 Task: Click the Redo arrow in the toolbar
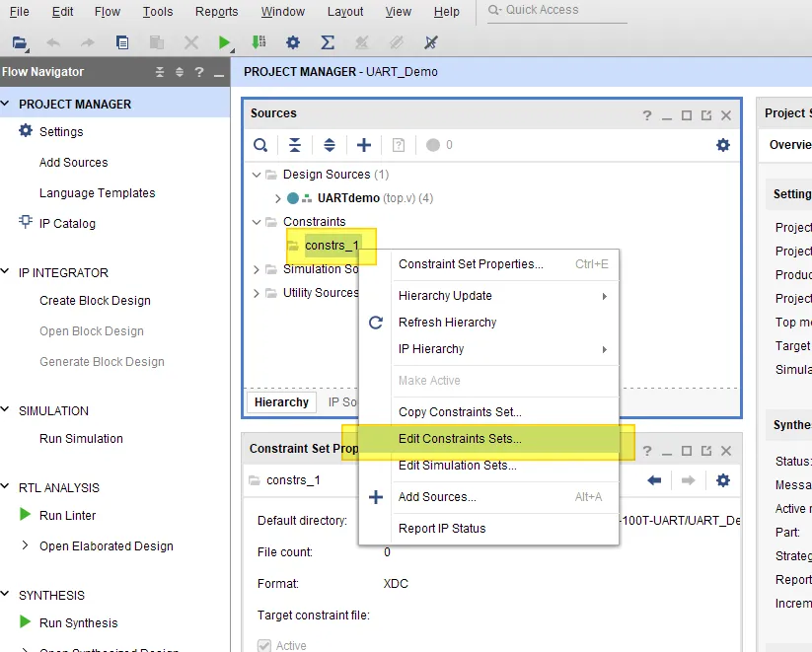coord(88,43)
